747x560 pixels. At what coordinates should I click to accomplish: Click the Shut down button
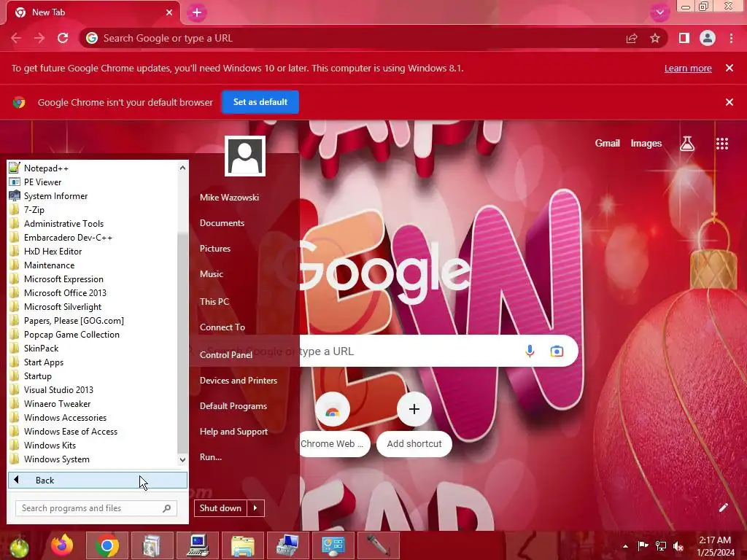coord(220,508)
